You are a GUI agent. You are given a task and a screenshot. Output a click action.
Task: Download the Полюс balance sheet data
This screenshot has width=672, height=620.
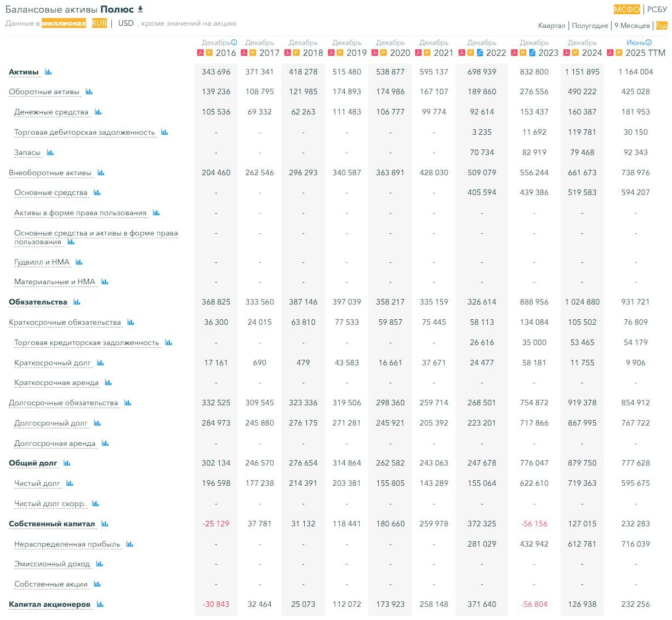tap(140, 9)
